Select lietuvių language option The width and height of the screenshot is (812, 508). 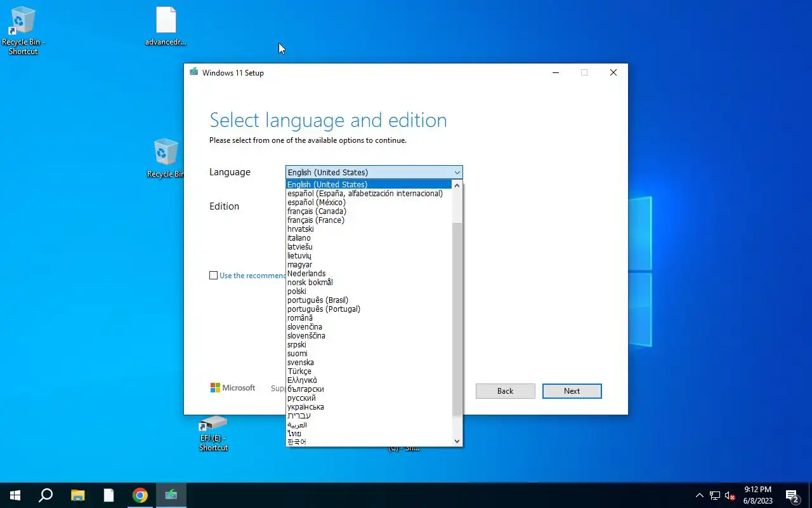[x=369, y=255]
